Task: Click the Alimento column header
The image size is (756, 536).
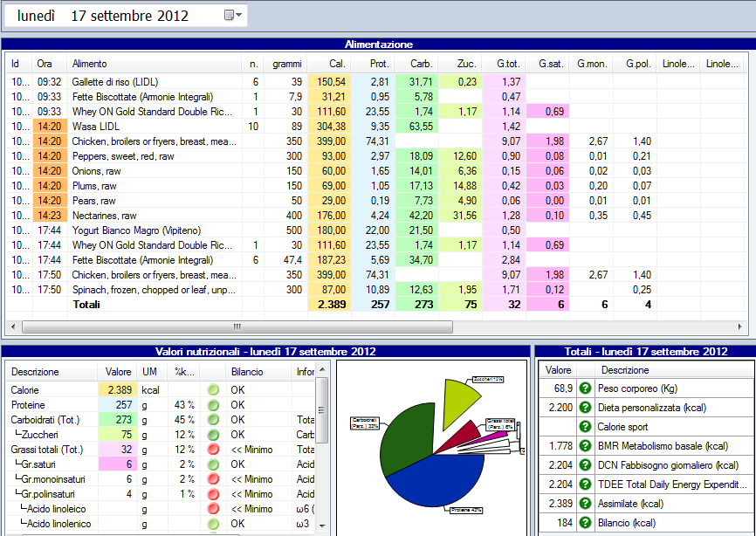Action: point(90,64)
